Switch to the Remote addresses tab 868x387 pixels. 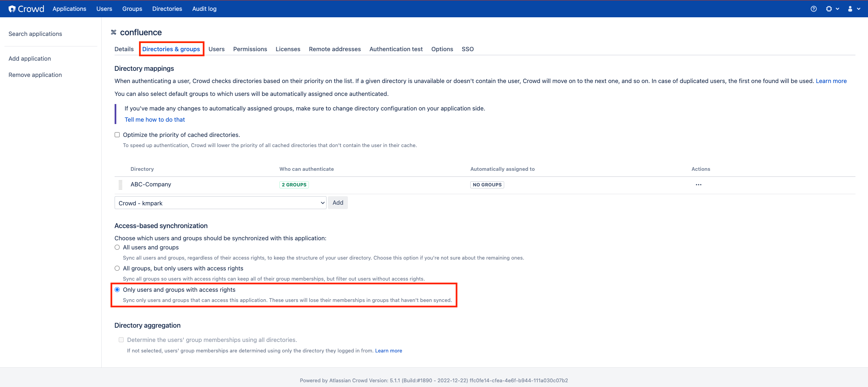tap(335, 49)
